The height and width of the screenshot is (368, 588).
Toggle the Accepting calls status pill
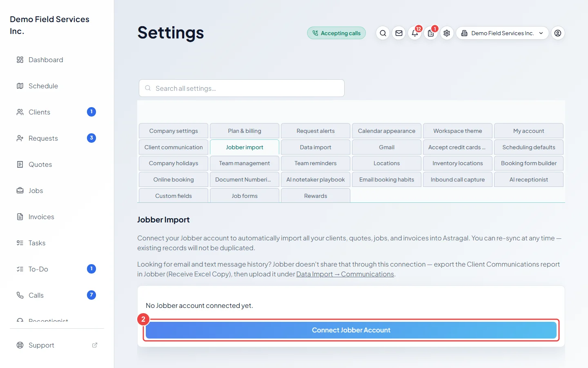click(336, 33)
